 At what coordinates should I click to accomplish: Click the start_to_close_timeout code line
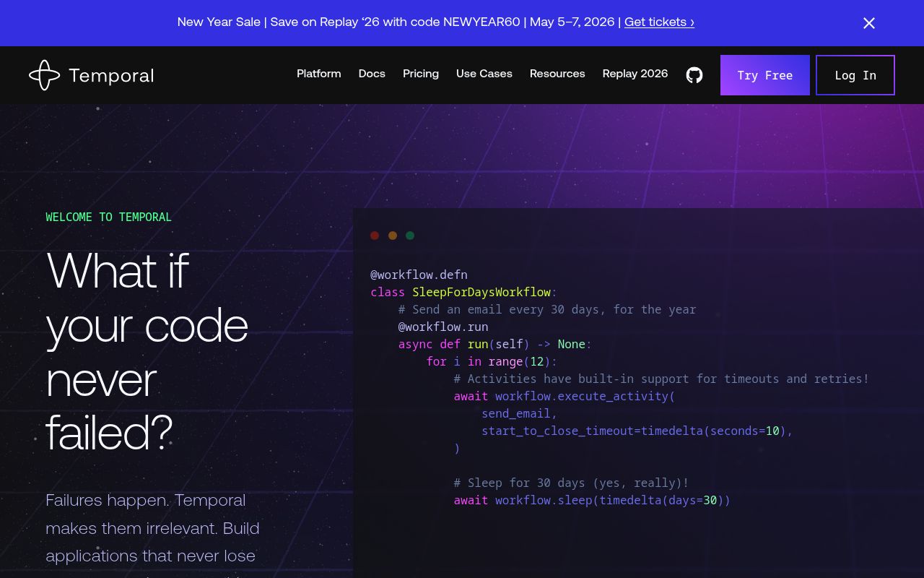(x=637, y=431)
